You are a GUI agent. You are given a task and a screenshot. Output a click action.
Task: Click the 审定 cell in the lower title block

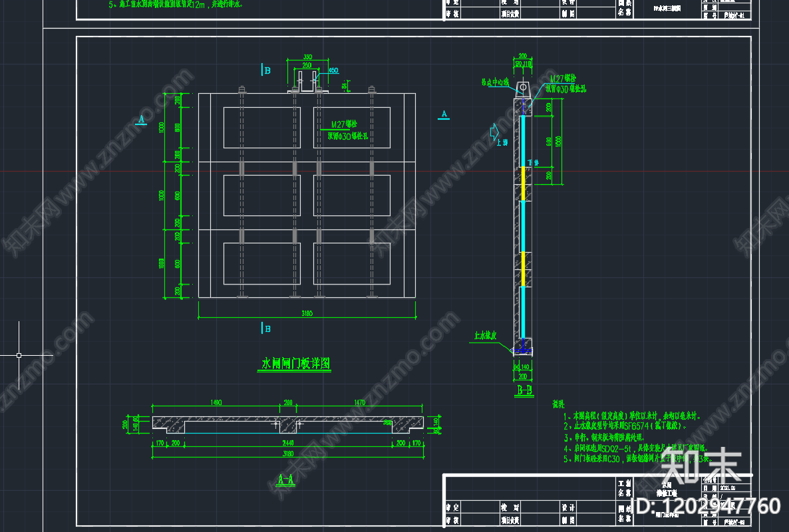452,507
